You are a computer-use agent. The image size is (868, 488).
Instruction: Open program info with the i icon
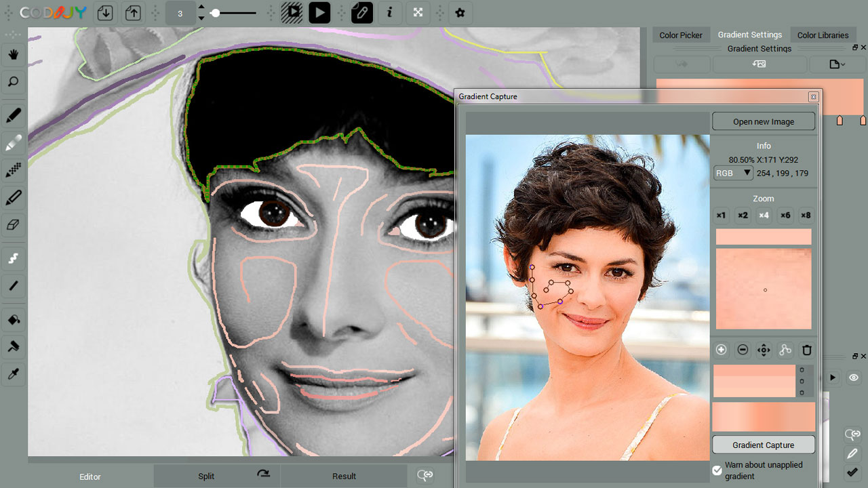coord(390,12)
